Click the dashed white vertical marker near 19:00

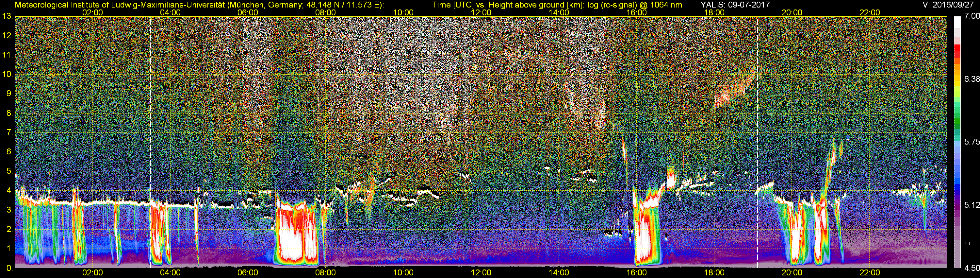coord(758,142)
